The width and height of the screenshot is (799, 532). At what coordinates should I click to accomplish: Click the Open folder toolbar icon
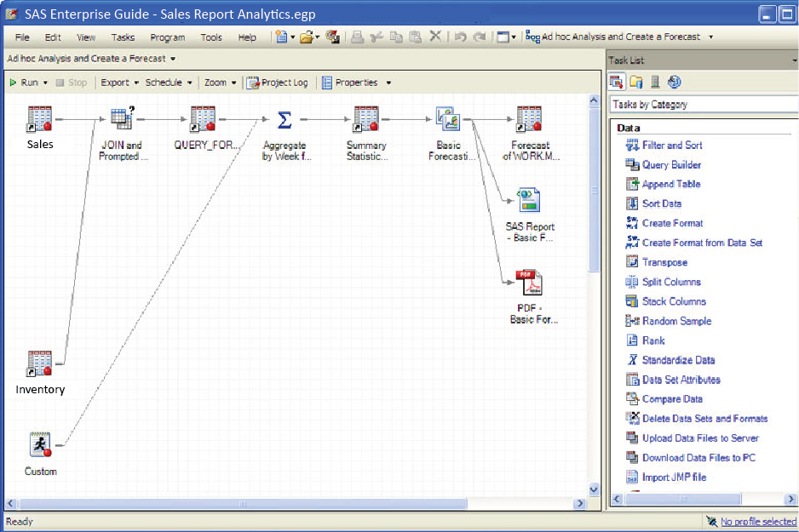[307, 37]
